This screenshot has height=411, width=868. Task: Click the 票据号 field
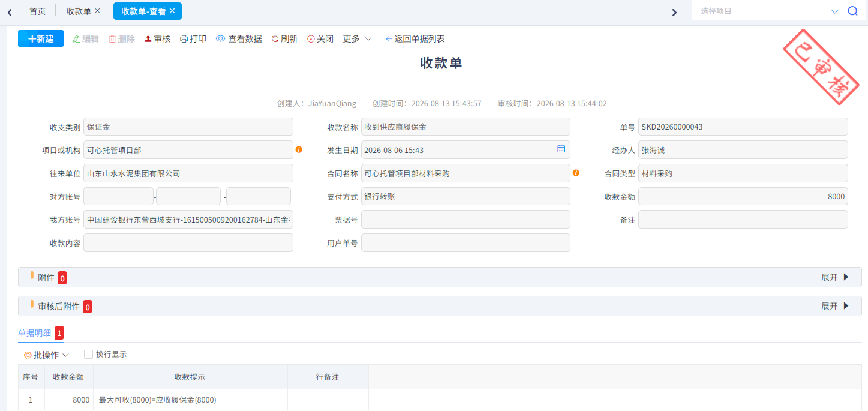click(x=465, y=220)
